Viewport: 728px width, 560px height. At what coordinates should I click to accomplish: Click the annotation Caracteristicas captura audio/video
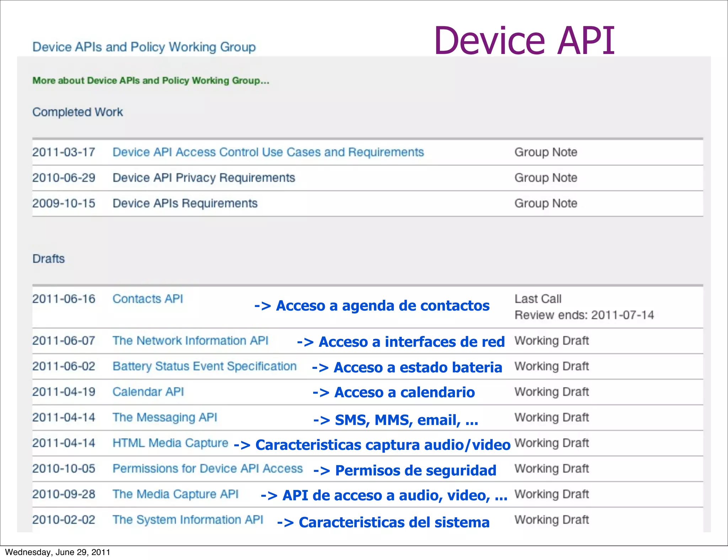(372, 445)
